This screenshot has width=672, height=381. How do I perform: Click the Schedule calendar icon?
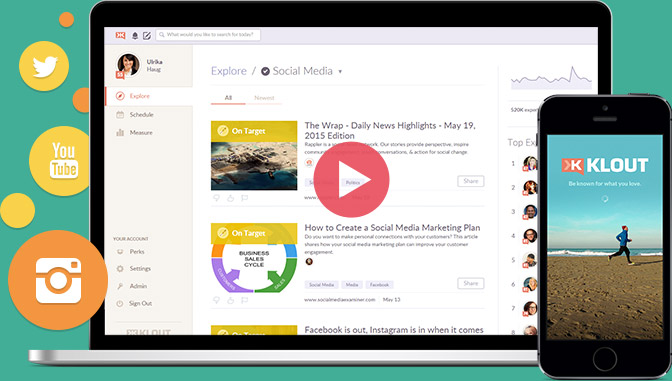coord(120,114)
